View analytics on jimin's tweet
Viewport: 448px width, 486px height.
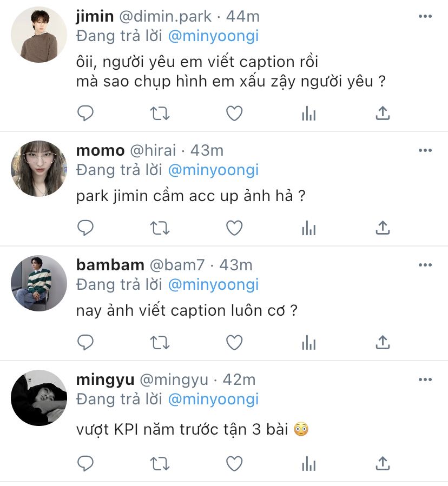point(309,113)
